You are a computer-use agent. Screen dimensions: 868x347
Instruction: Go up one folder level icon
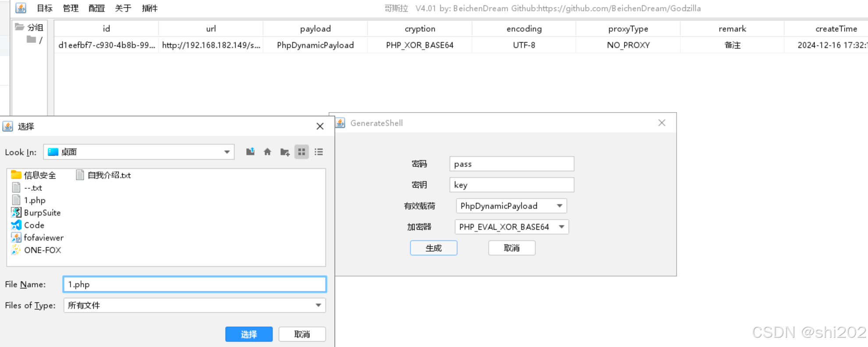(x=250, y=152)
